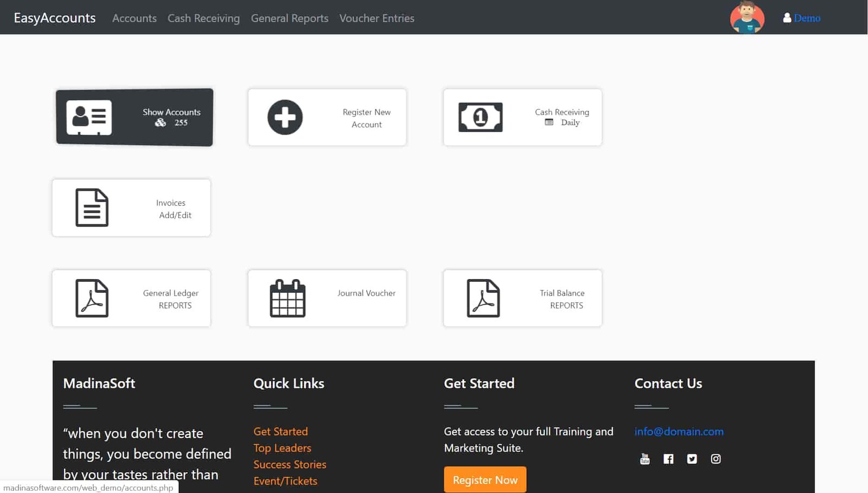The width and height of the screenshot is (868, 493).
Task: Click the Show Accounts ID card icon
Action: (89, 117)
